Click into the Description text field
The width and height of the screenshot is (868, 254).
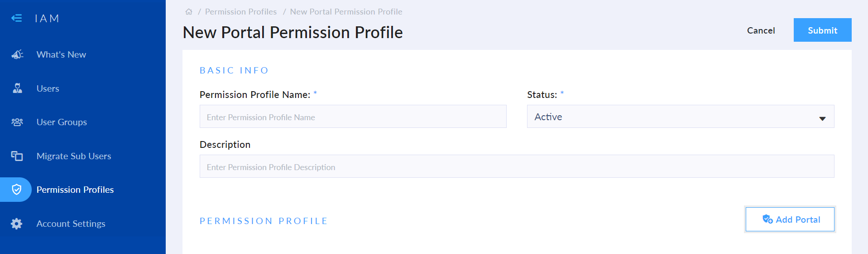tap(517, 166)
